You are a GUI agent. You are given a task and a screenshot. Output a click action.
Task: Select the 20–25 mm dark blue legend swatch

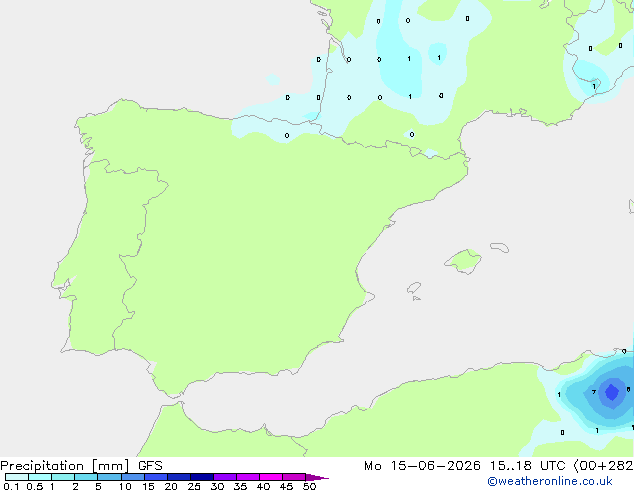tap(179, 477)
